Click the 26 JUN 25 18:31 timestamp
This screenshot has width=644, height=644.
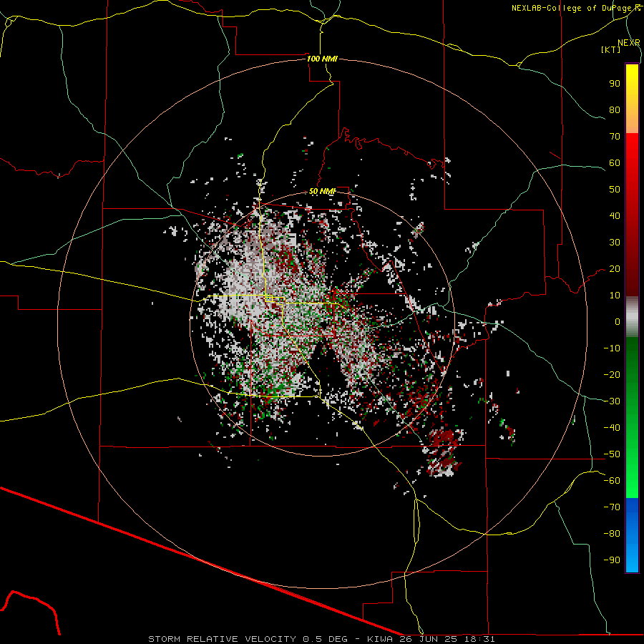point(447,639)
